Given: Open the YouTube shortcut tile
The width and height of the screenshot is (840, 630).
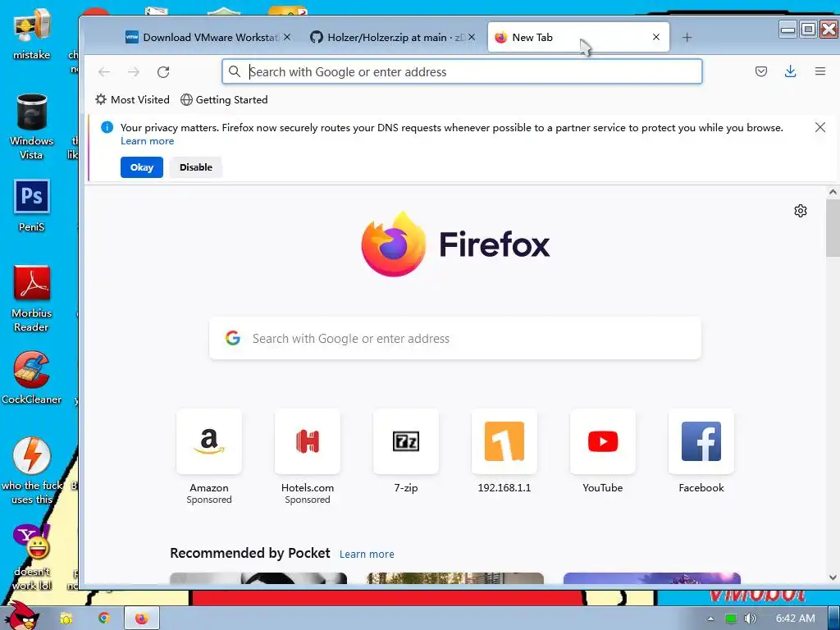Looking at the screenshot, I should (603, 441).
